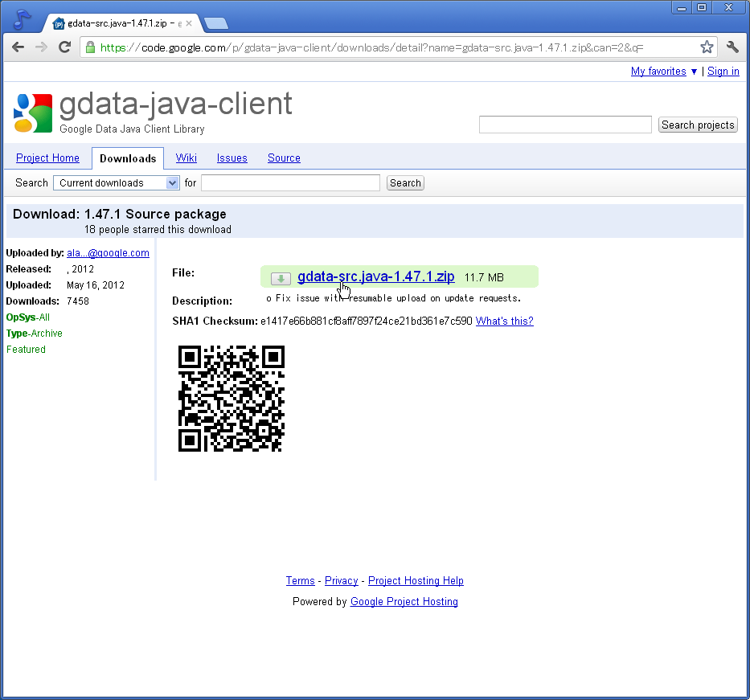Image resolution: width=750 pixels, height=700 pixels.
Task: Click the '11.7 MB' file size
Action: point(484,277)
